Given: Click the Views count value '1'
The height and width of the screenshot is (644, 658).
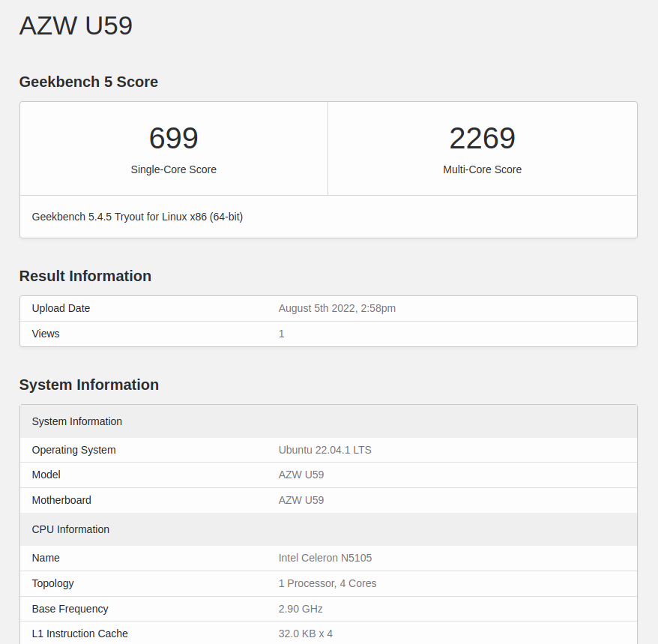Looking at the screenshot, I should click(282, 334).
